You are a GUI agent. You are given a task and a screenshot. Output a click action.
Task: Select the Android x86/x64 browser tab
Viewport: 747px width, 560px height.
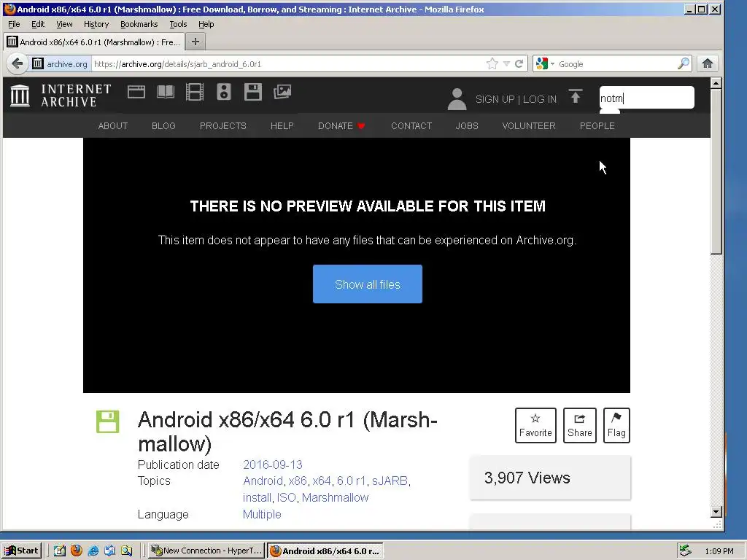coord(93,42)
